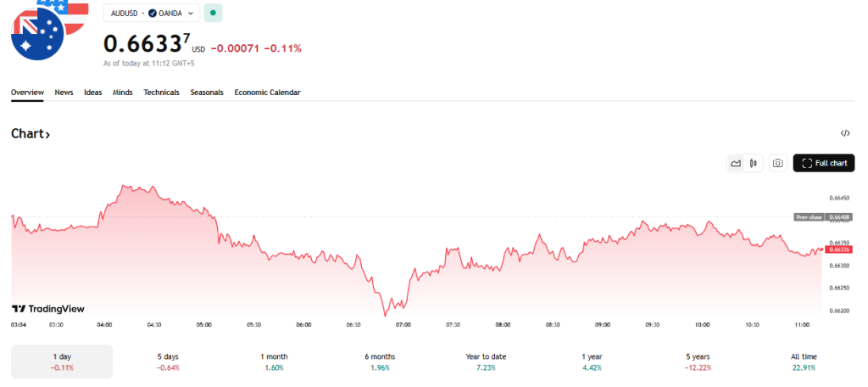The height and width of the screenshot is (387, 868).
Task: Open the Full chart button
Action: coord(824,163)
